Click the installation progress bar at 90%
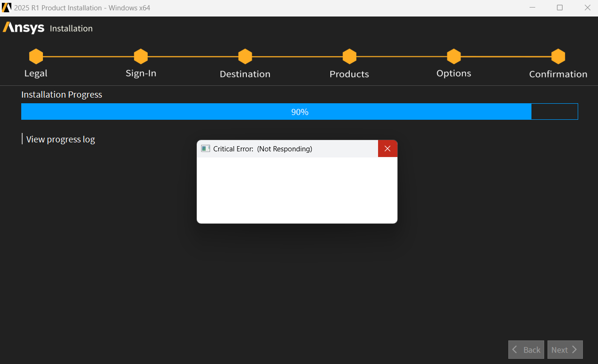This screenshot has height=364, width=598. (x=300, y=112)
